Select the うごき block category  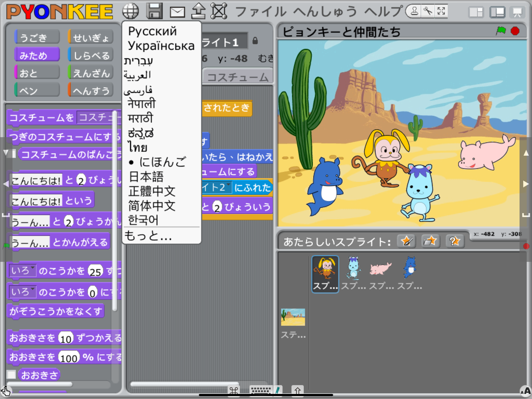coord(37,37)
